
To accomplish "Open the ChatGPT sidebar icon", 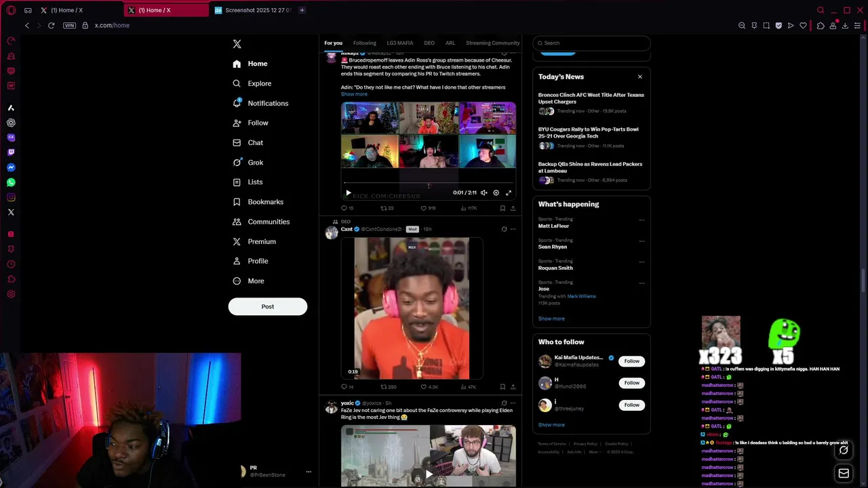I will click(11, 123).
